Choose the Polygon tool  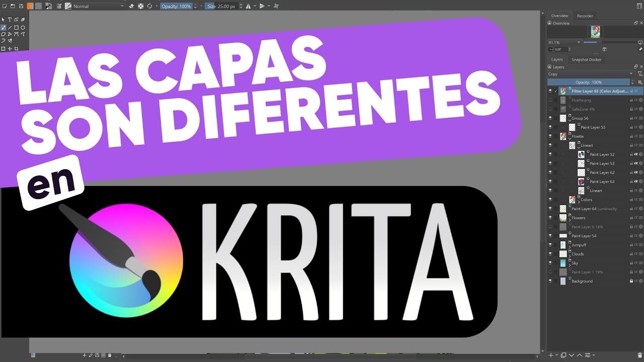[3, 34]
